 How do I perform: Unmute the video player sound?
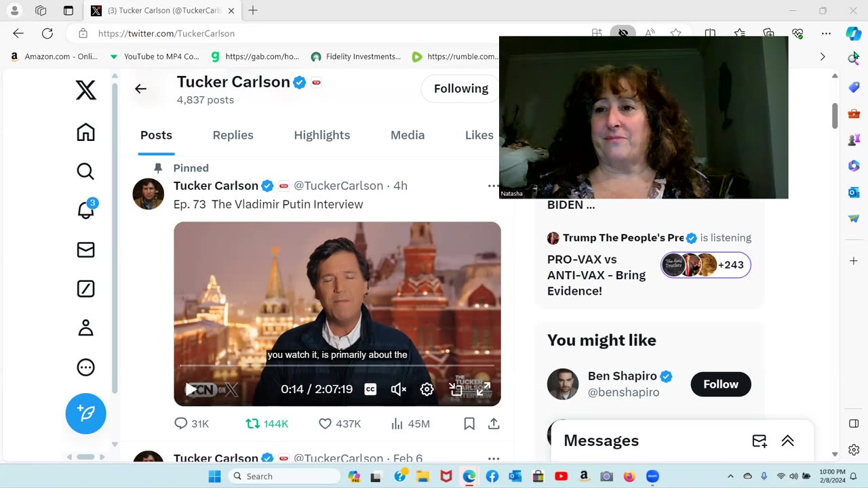click(399, 389)
